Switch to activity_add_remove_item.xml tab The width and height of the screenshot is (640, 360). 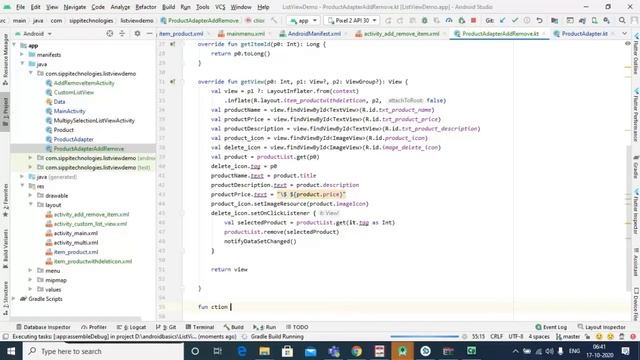point(401,33)
